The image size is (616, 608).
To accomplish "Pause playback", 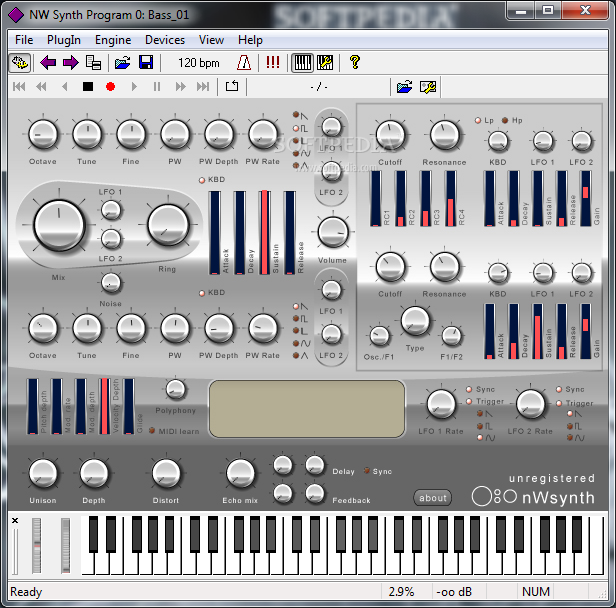I will [x=157, y=86].
